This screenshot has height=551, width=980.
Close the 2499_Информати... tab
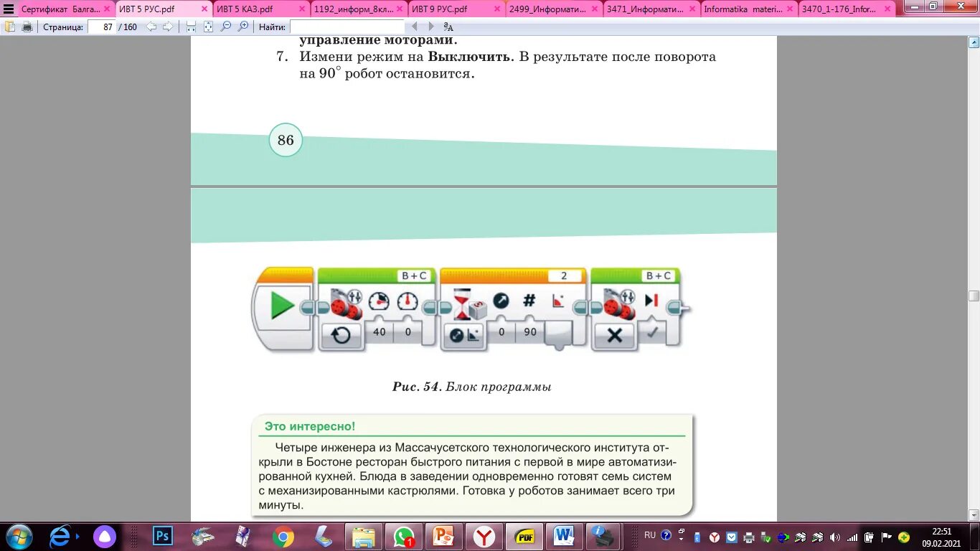[x=595, y=9]
